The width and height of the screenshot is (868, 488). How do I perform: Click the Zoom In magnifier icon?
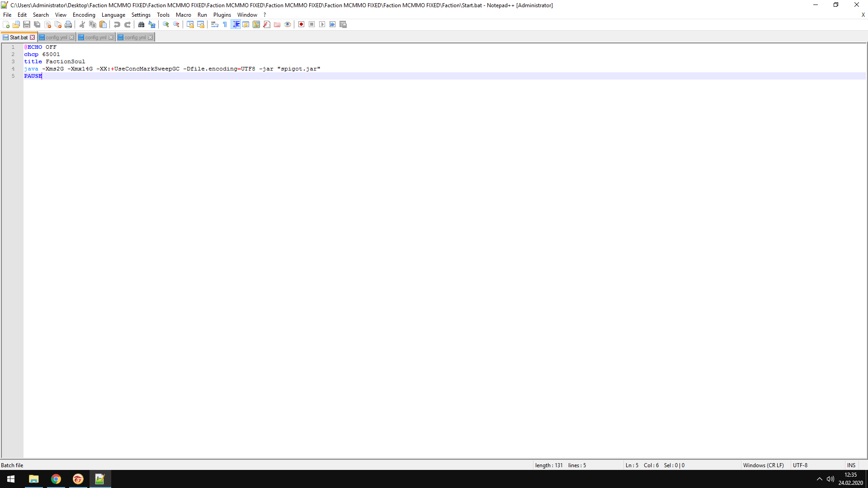[166, 24]
